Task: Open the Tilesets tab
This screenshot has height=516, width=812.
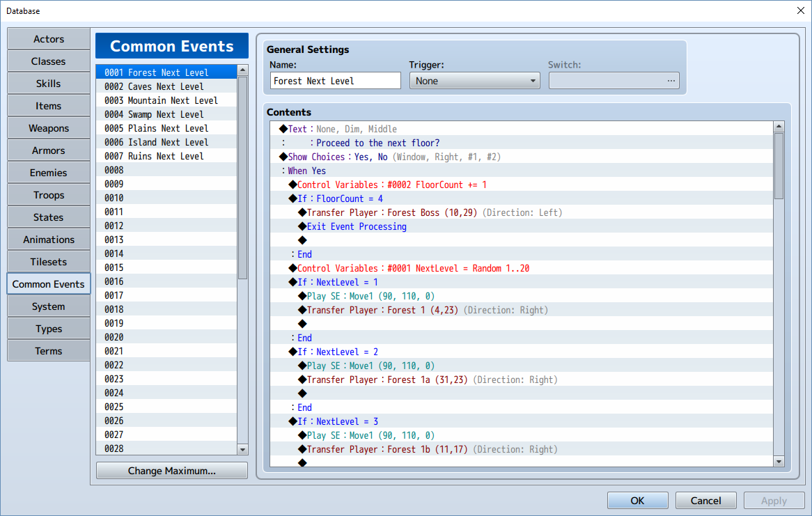Action: click(49, 262)
